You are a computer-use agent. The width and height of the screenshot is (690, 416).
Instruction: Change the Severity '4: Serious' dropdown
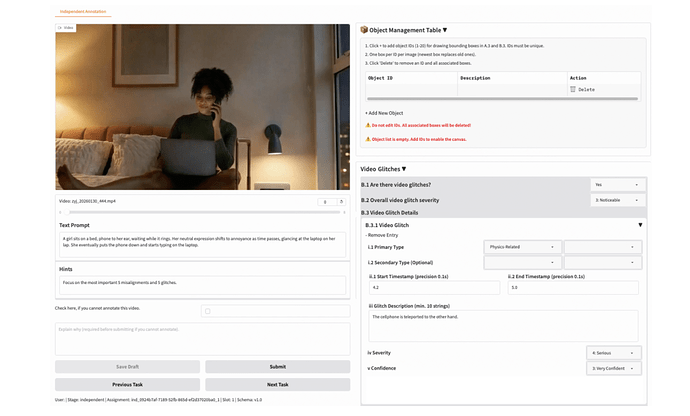[x=615, y=353]
